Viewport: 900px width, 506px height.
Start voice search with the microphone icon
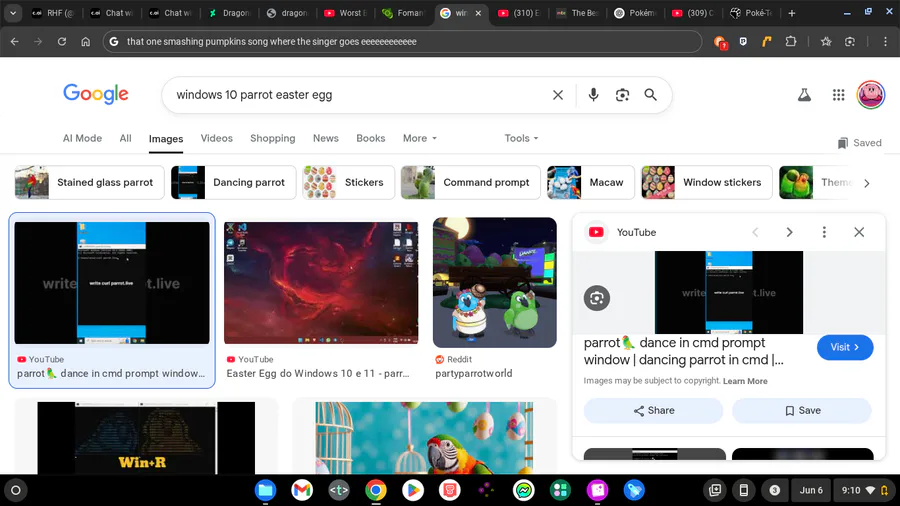pyautogui.click(x=593, y=95)
